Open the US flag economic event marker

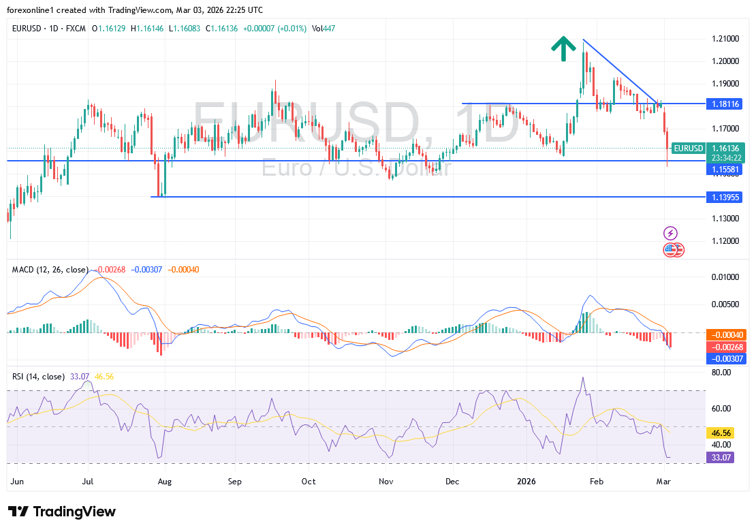(x=672, y=250)
